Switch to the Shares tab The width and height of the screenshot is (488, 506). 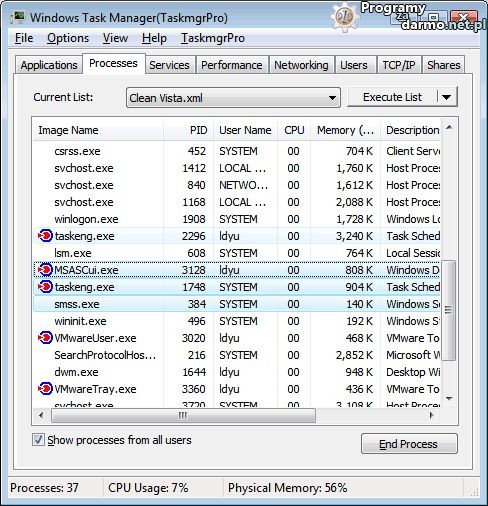444,65
